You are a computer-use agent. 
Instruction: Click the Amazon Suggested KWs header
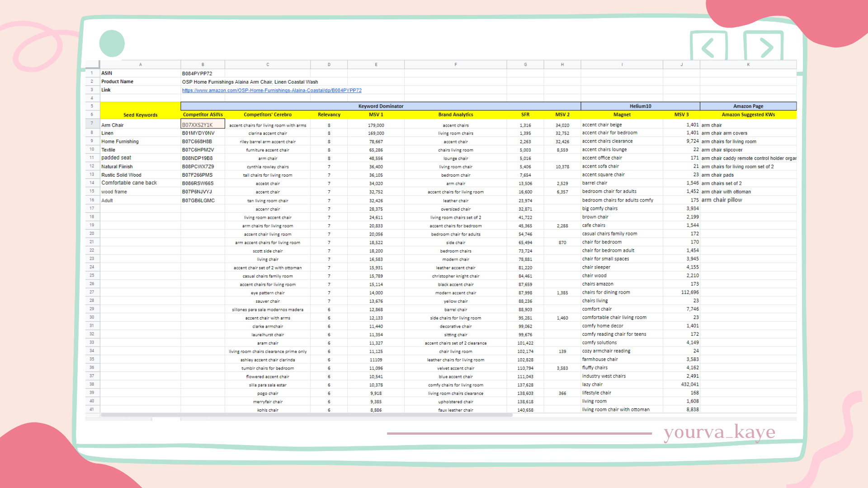(x=748, y=115)
